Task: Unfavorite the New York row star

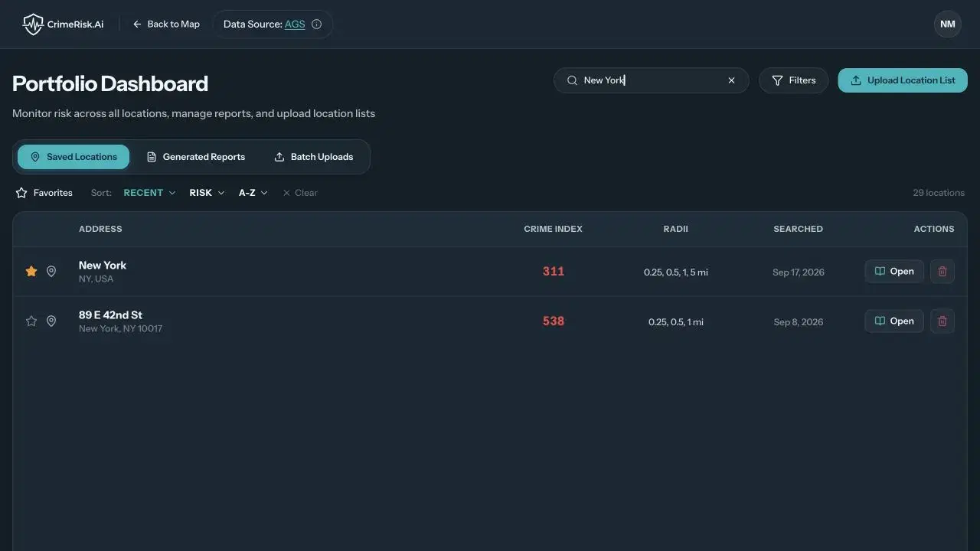Action: coord(31,272)
